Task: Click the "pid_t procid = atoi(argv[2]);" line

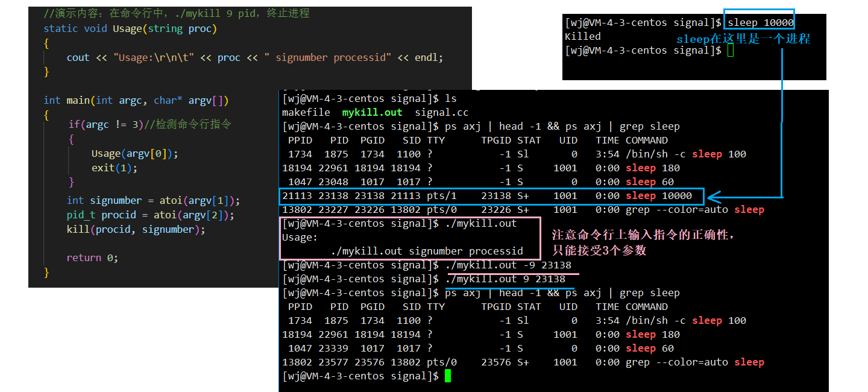Action: (x=150, y=215)
